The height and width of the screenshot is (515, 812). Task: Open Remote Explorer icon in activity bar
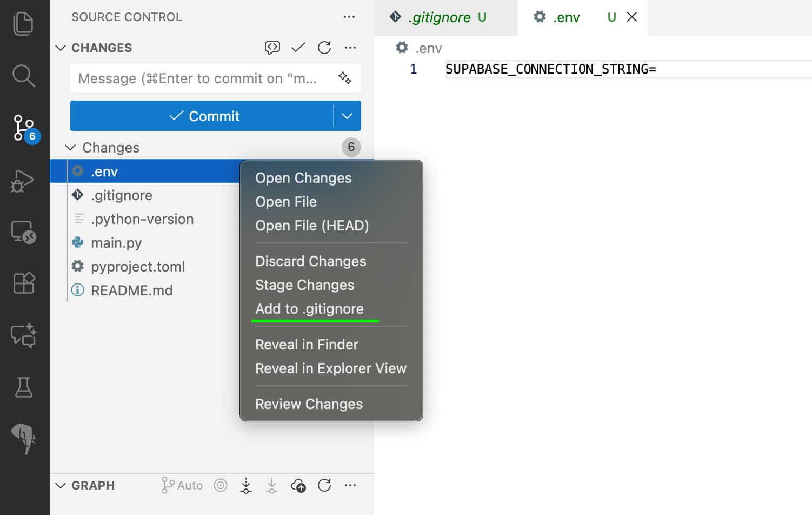[x=23, y=232]
